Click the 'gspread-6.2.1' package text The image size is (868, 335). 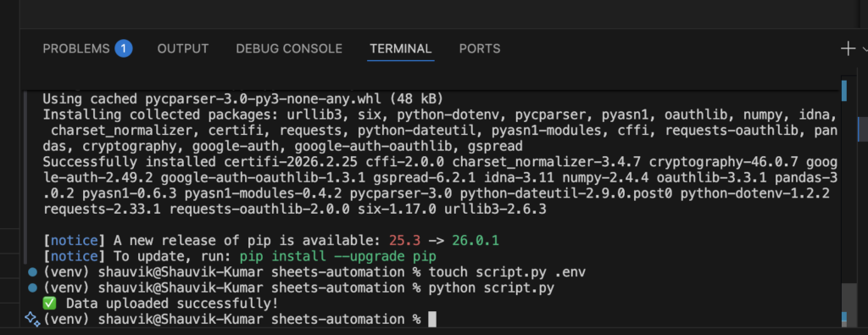[424, 178]
